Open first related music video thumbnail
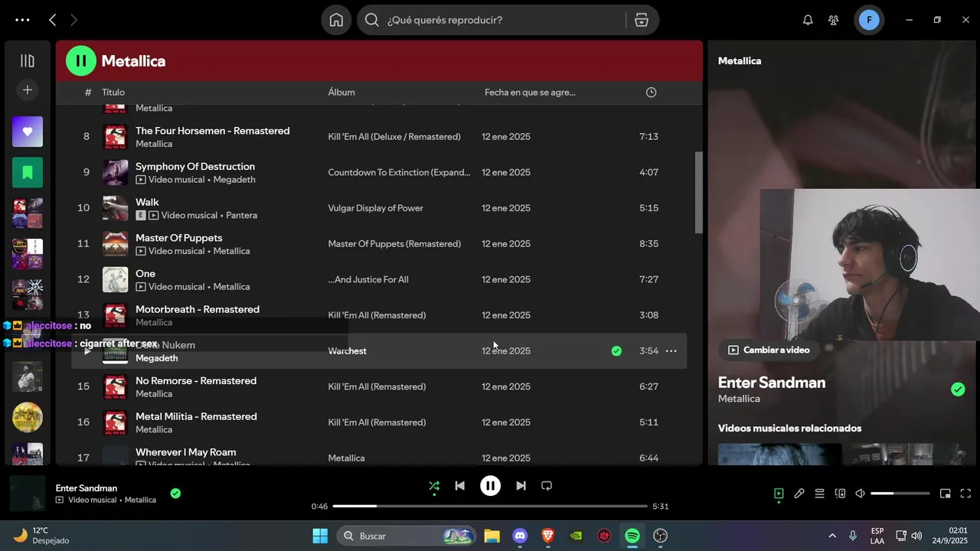The height and width of the screenshot is (551, 980). 779,454
